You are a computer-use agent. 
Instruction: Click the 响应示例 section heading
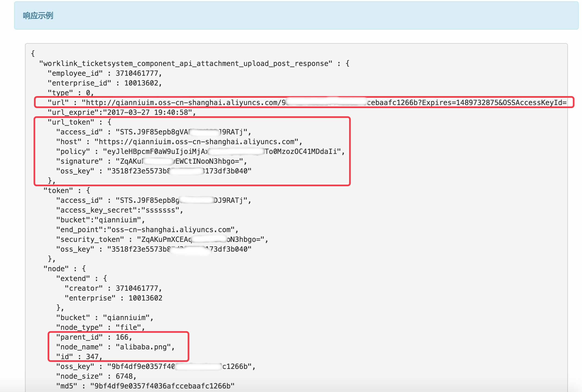point(38,16)
